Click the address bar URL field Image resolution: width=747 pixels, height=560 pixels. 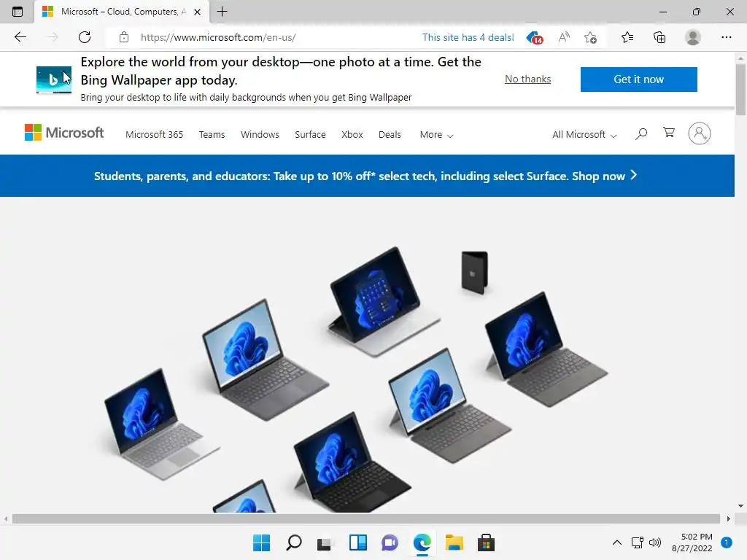click(218, 38)
